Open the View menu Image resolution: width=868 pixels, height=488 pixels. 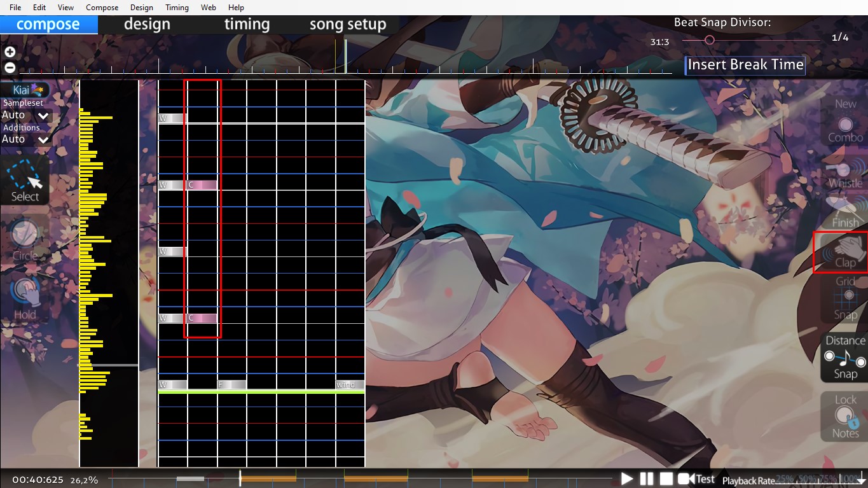click(x=65, y=8)
